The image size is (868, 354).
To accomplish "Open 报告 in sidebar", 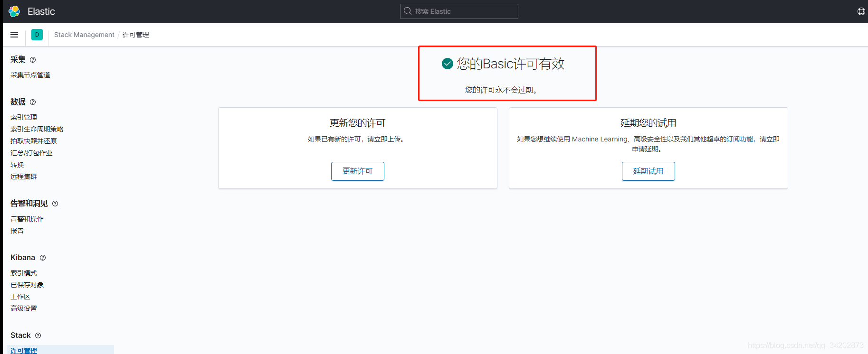I will point(17,231).
